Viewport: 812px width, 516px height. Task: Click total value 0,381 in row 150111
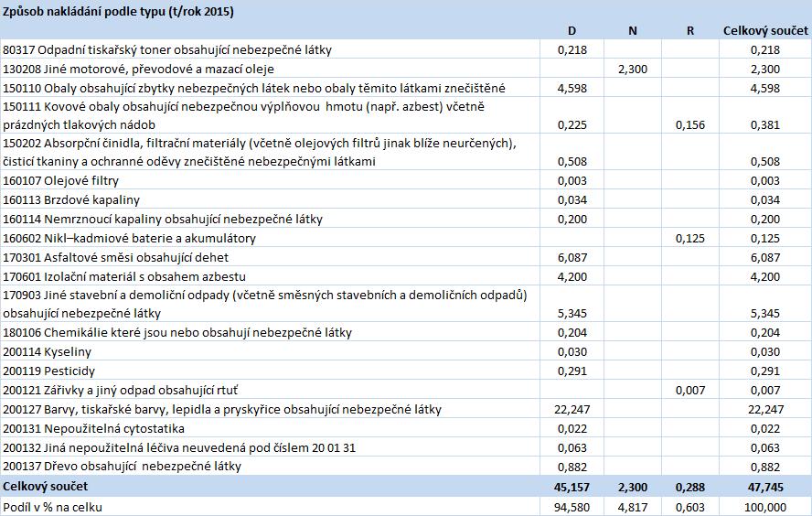pyautogui.click(x=764, y=124)
